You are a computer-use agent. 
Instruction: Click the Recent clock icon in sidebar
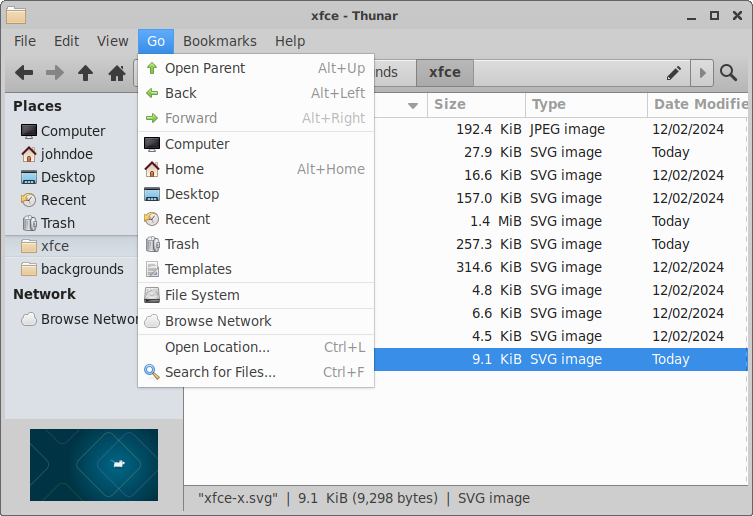click(x=29, y=200)
